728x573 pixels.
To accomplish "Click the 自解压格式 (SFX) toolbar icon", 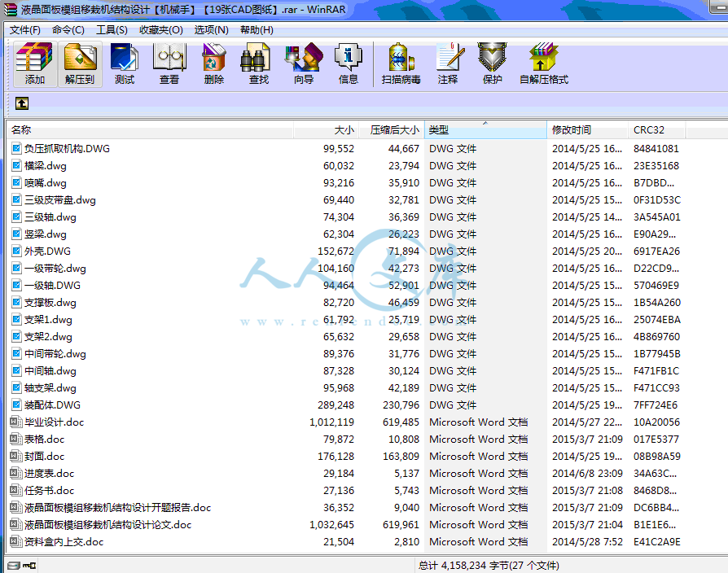I will 544,63.
